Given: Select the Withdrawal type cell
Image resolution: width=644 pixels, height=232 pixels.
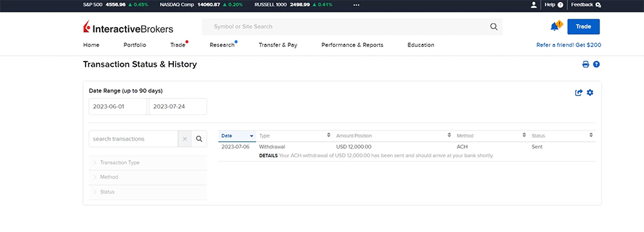Looking at the screenshot, I should (x=272, y=147).
